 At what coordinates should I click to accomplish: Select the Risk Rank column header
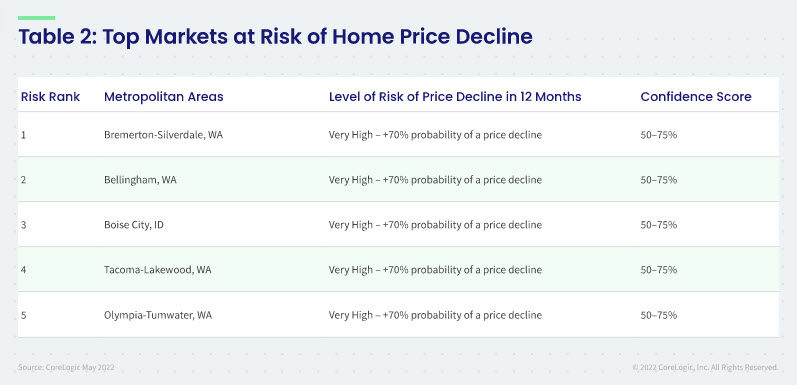coord(50,97)
